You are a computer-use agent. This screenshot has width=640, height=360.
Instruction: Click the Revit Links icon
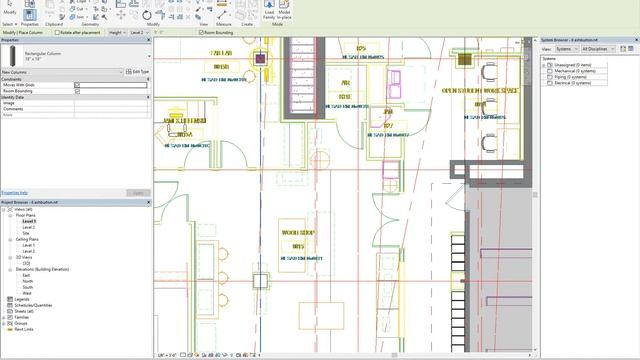click(x=10, y=329)
